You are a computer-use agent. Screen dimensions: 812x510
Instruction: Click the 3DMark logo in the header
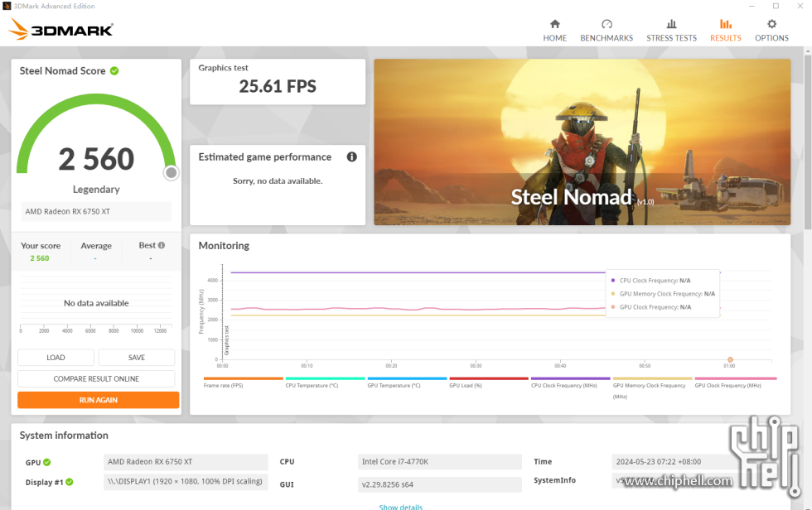61,29
